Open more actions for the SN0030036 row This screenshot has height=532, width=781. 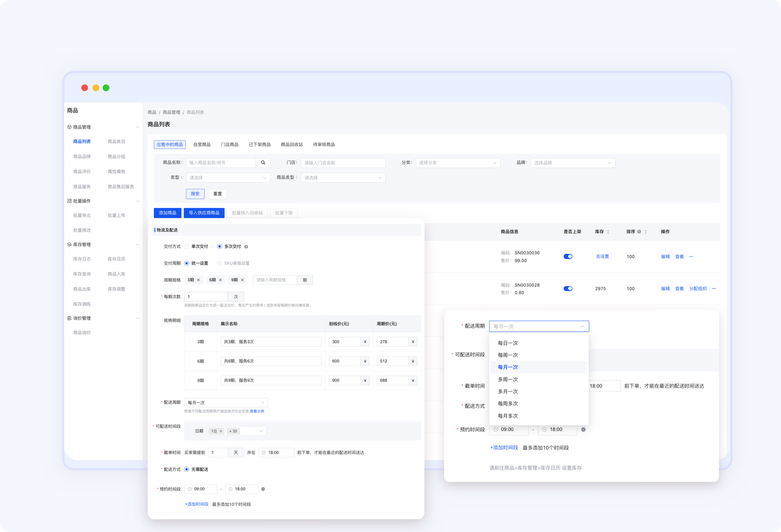coord(691,257)
